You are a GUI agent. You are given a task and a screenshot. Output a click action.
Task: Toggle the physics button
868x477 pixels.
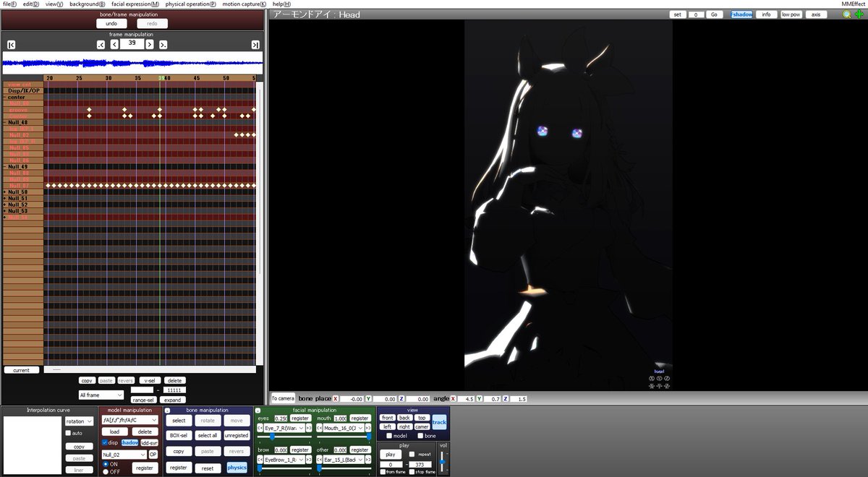coord(237,468)
